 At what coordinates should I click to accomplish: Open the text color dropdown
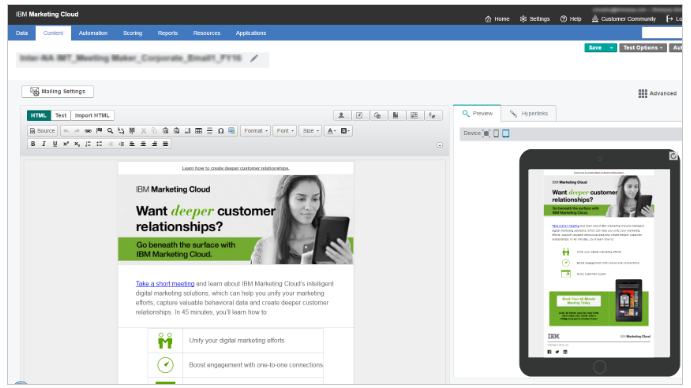point(331,131)
